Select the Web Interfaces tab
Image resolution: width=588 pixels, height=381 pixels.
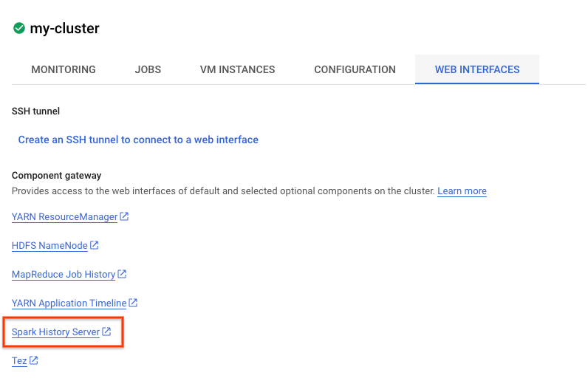476,69
